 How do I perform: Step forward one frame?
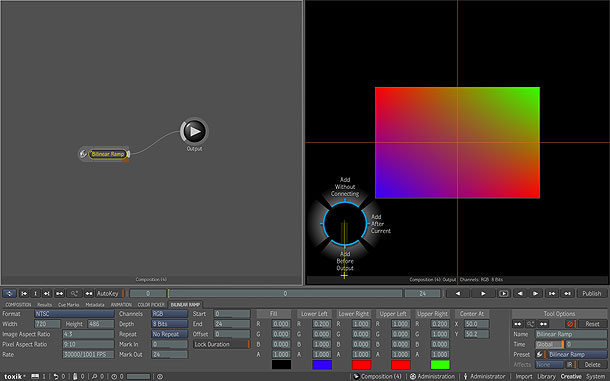(x=536, y=293)
